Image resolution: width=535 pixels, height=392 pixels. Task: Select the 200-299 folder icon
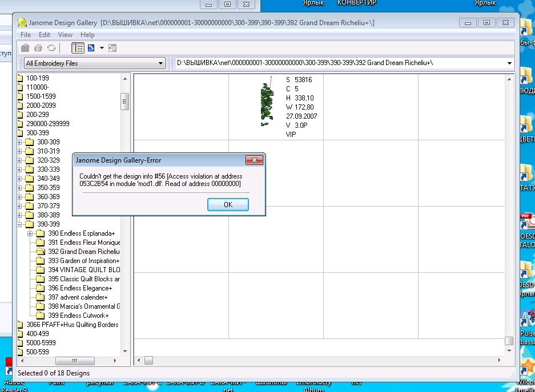(20, 115)
